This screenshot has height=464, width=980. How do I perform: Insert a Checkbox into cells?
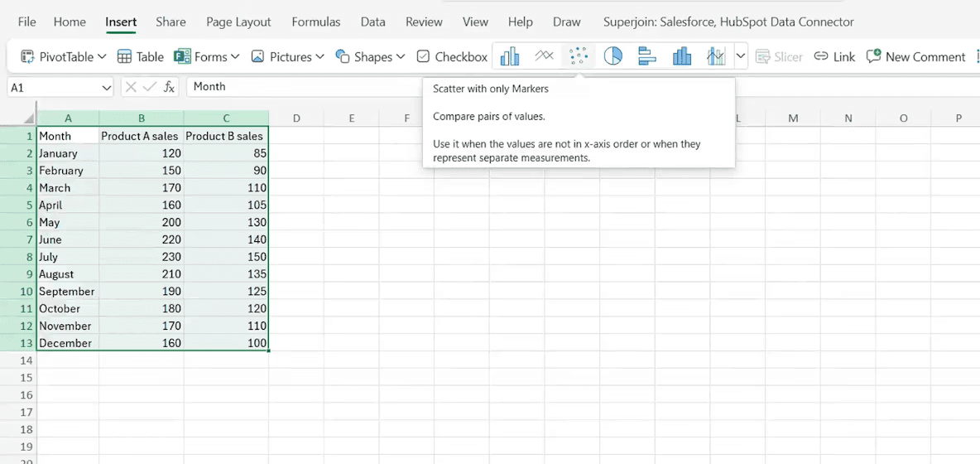[x=452, y=57]
